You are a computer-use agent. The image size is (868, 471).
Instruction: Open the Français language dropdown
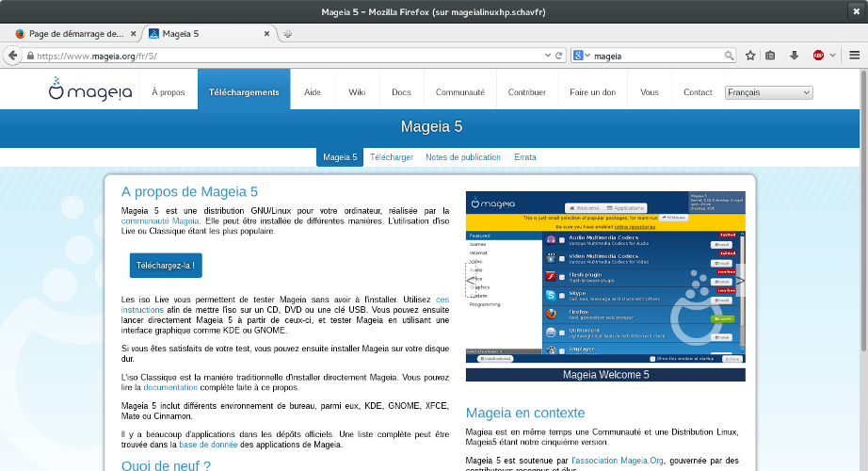click(769, 92)
